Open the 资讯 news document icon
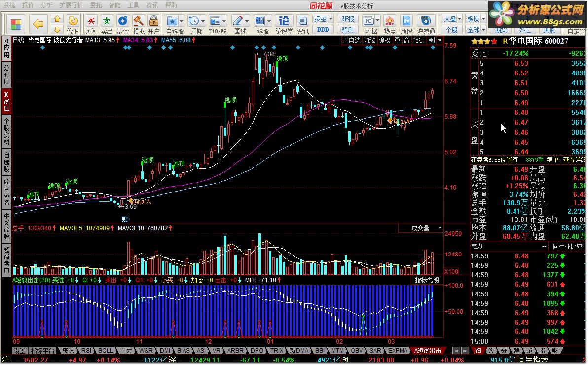 click(302, 25)
